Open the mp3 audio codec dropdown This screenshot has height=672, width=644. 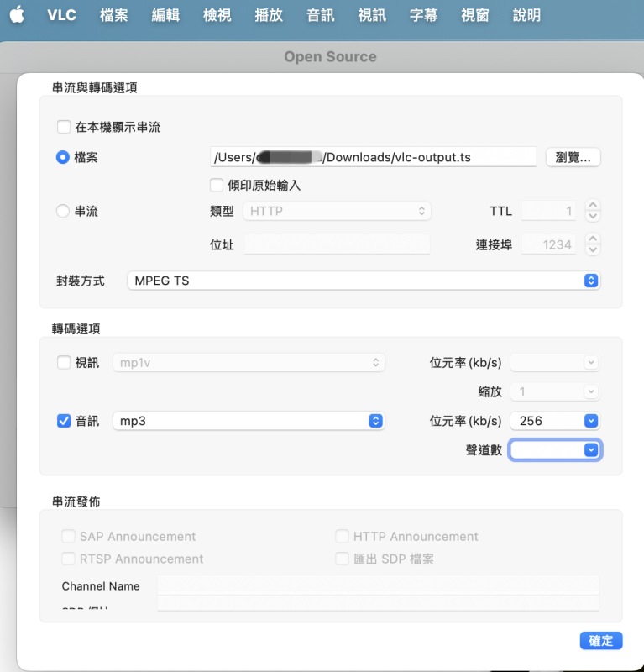coord(249,421)
